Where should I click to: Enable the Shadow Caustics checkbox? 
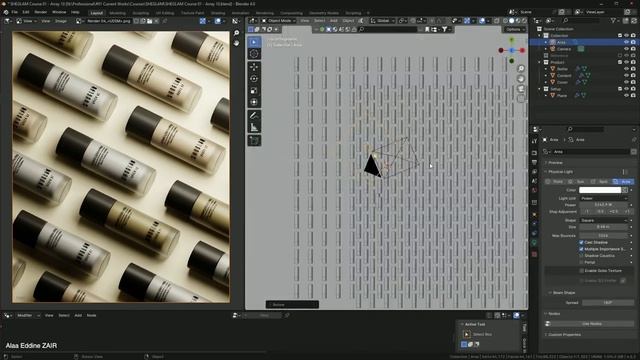(581, 256)
